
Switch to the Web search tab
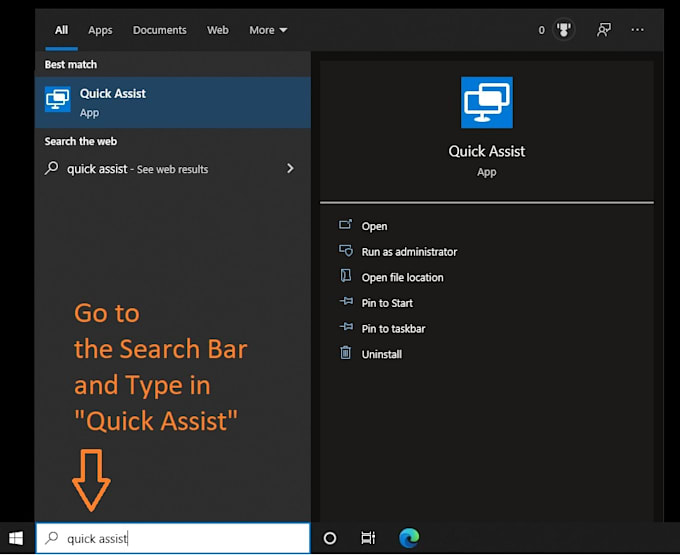(x=218, y=30)
